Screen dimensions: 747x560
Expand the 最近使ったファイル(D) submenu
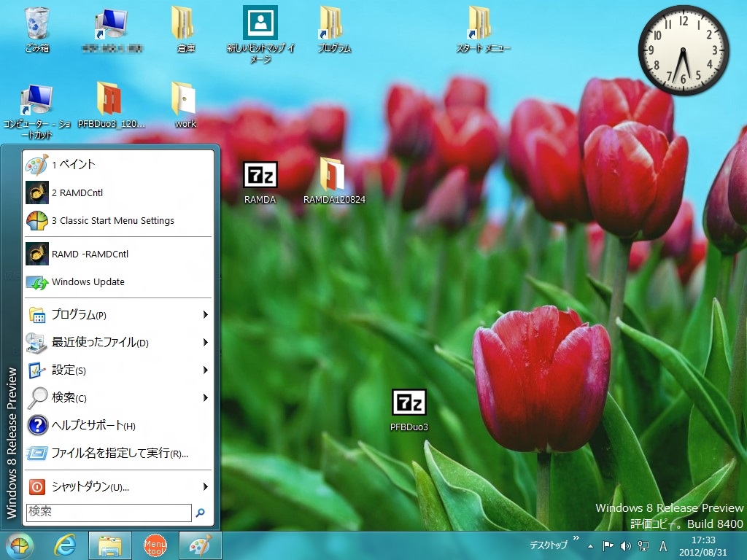tap(205, 343)
